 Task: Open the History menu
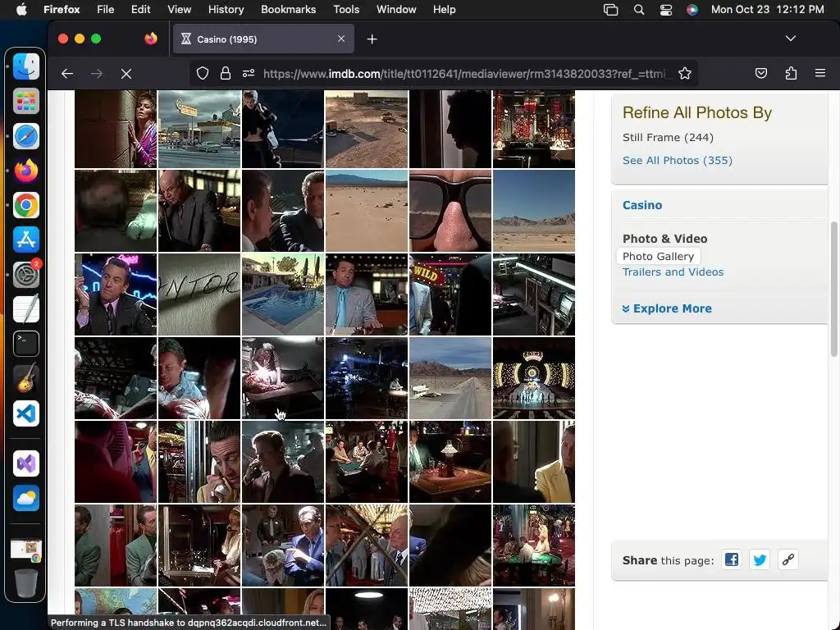tap(226, 10)
